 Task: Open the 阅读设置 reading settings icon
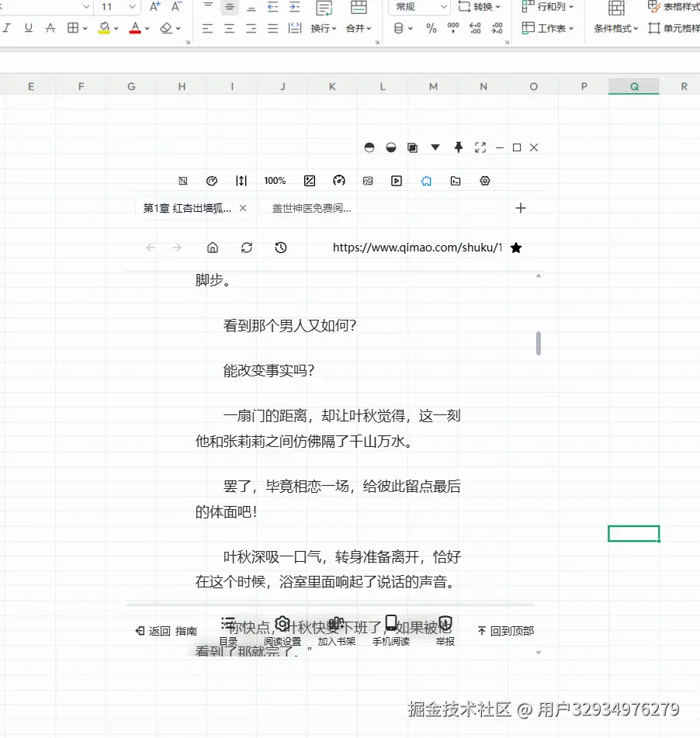tap(282, 623)
